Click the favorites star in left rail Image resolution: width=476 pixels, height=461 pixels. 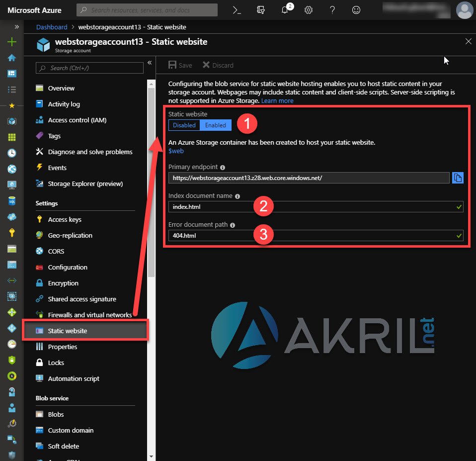click(x=12, y=105)
